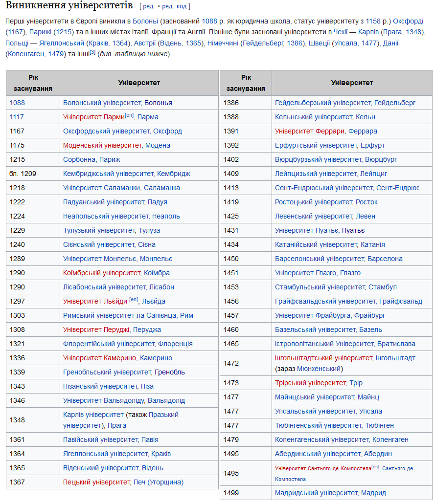Open Флорентійський університет link
Viewport: 435px width, 504px height.
pyautogui.click(x=109, y=343)
